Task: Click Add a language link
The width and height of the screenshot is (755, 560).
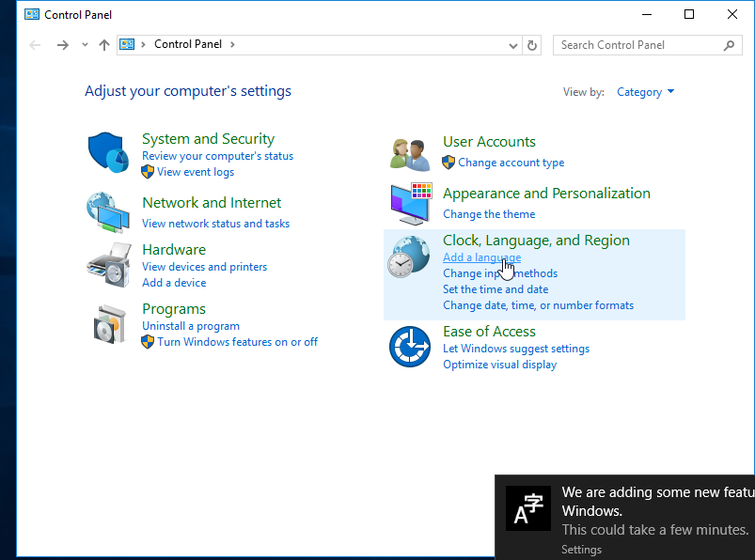Action: 481,257
